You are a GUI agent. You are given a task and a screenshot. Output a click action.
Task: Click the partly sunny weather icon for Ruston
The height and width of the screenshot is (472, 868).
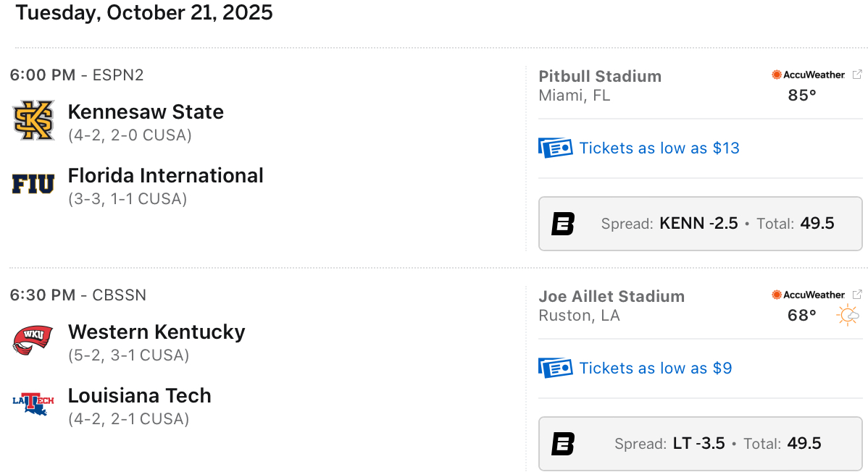point(848,316)
